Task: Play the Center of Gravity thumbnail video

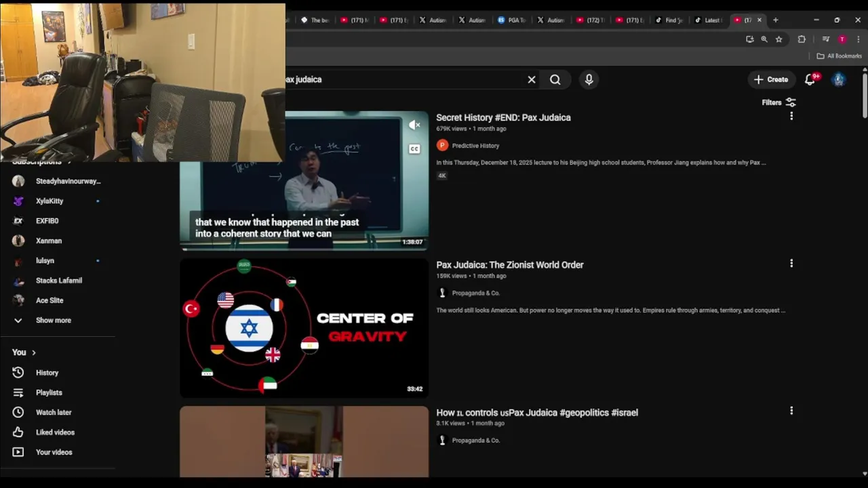Action: [x=304, y=327]
